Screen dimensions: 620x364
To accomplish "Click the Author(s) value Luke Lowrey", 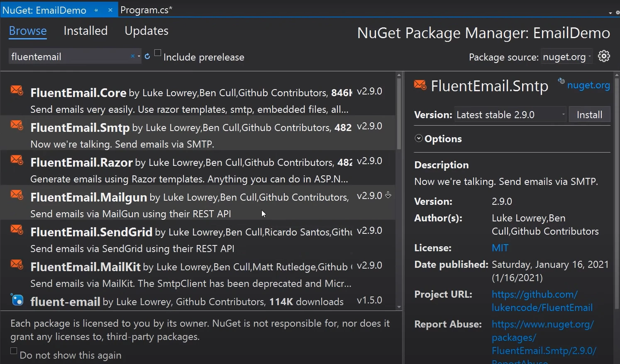I will coord(545,224).
